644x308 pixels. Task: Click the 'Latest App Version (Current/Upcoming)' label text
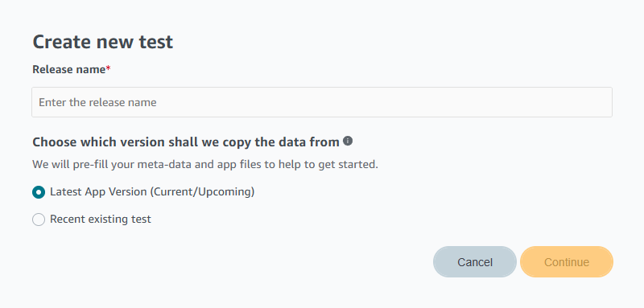point(152,192)
